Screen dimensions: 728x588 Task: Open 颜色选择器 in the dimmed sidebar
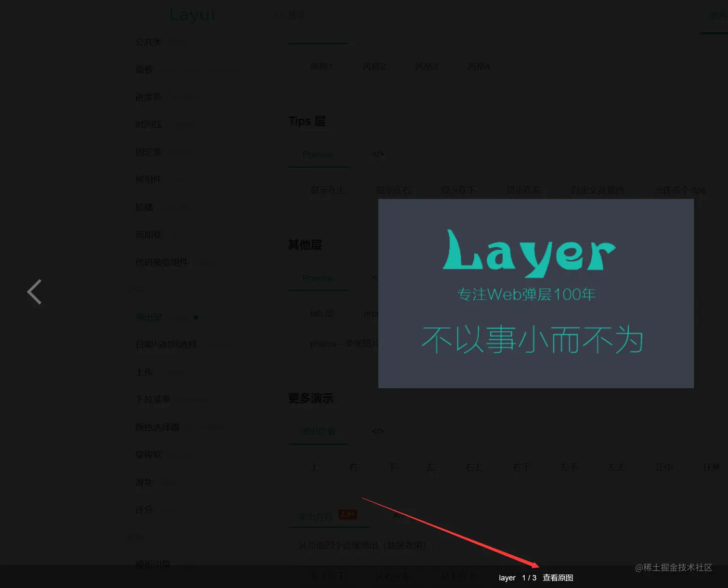pos(157,427)
